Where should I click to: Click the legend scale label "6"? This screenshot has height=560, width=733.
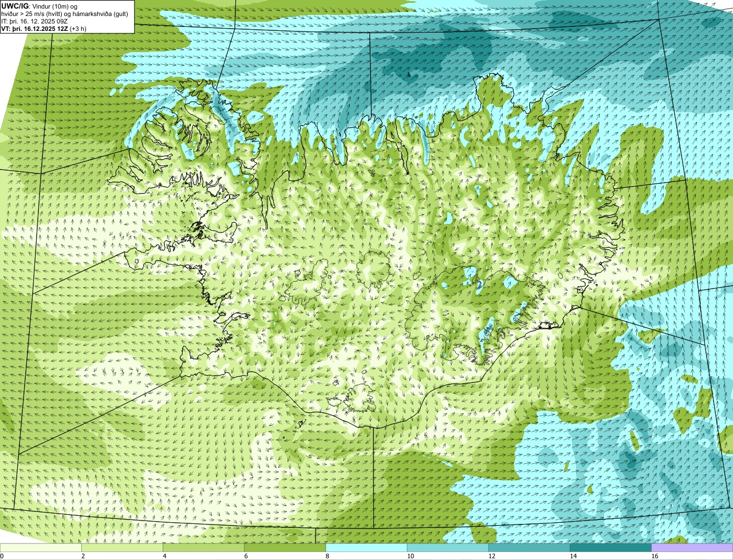(246, 556)
